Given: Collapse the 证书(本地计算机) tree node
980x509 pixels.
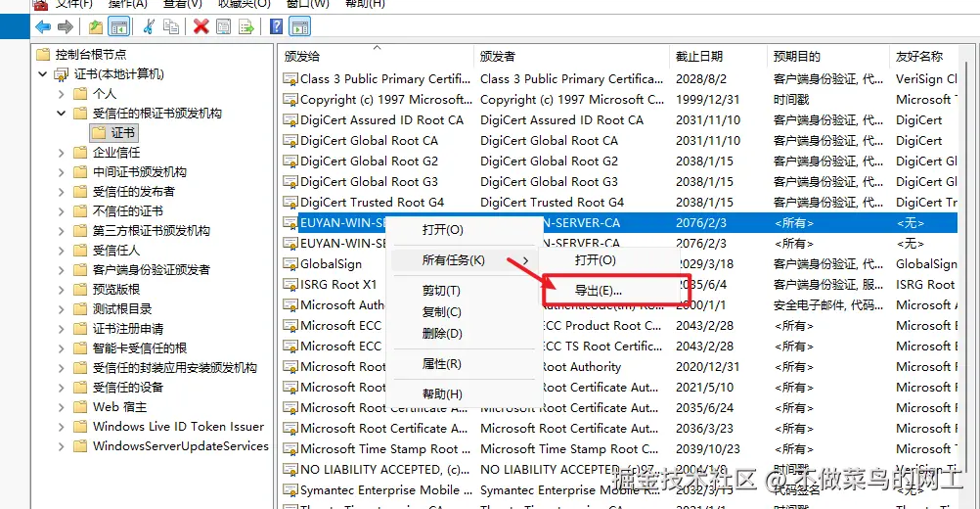Looking at the screenshot, I should pyautogui.click(x=42, y=74).
